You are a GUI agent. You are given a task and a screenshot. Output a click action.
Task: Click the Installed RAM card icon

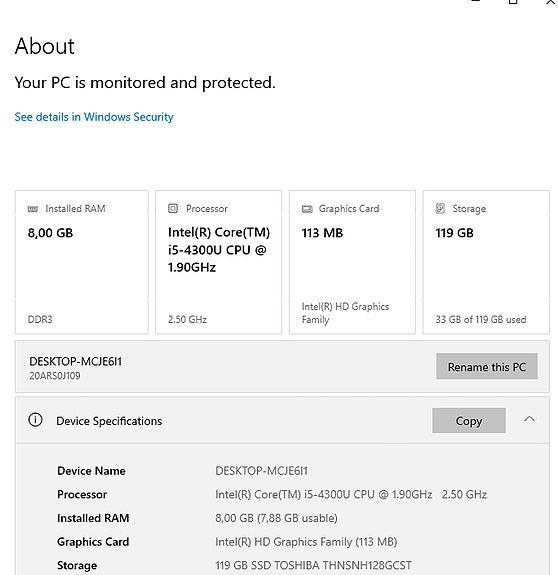pos(33,209)
